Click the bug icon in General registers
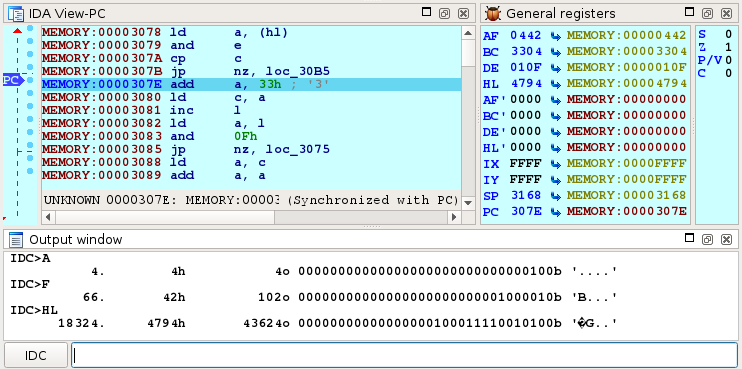Screen dimensions: 742x369 493,13
